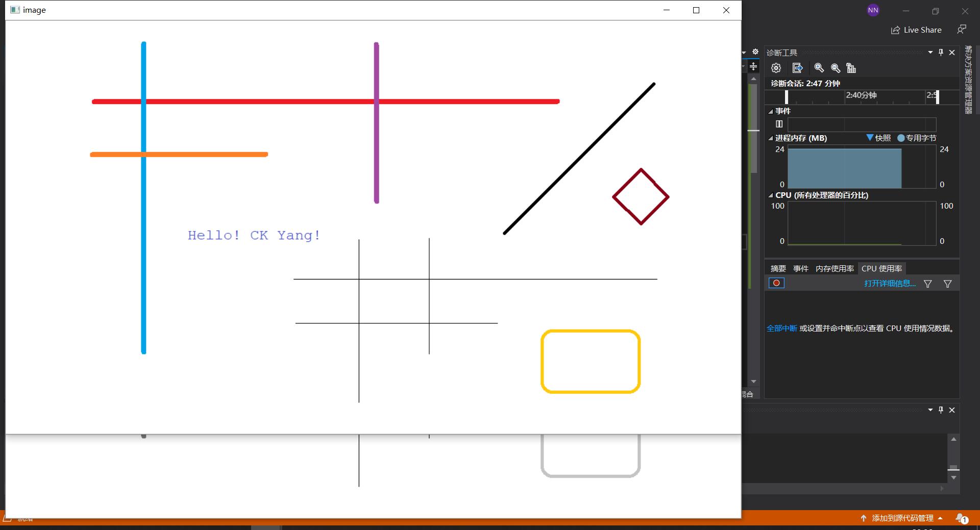Click the dark red diamond shape
Viewport: 980px width, 530px height.
point(641,196)
